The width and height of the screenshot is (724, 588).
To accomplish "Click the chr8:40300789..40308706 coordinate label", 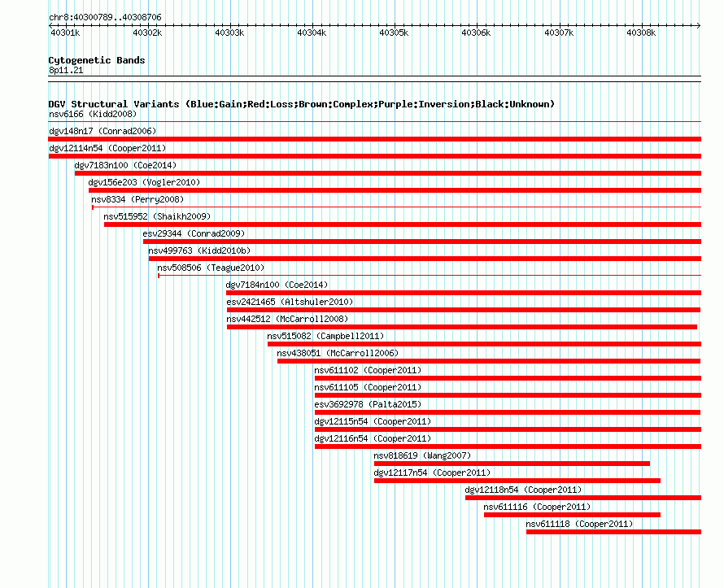I will (x=105, y=17).
